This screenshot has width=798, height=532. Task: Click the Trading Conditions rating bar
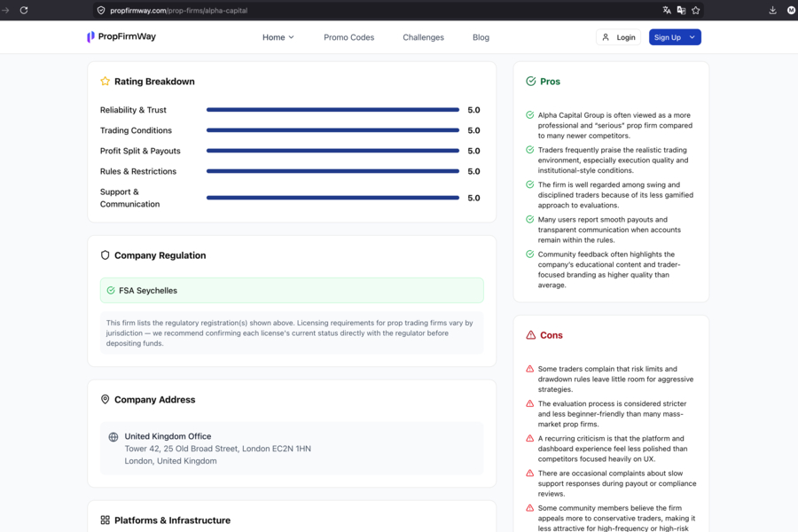coord(332,130)
